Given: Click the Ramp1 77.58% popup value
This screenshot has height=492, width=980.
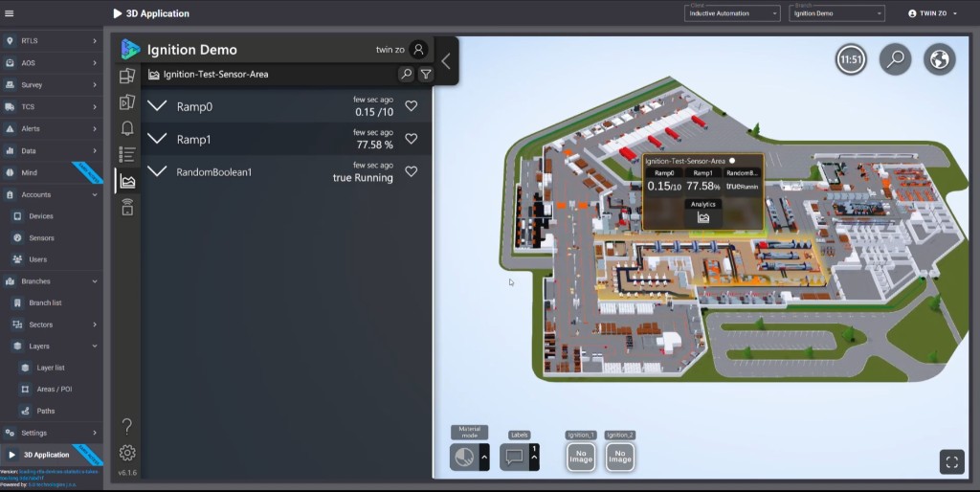Looking at the screenshot, I should tap(703, 187).
